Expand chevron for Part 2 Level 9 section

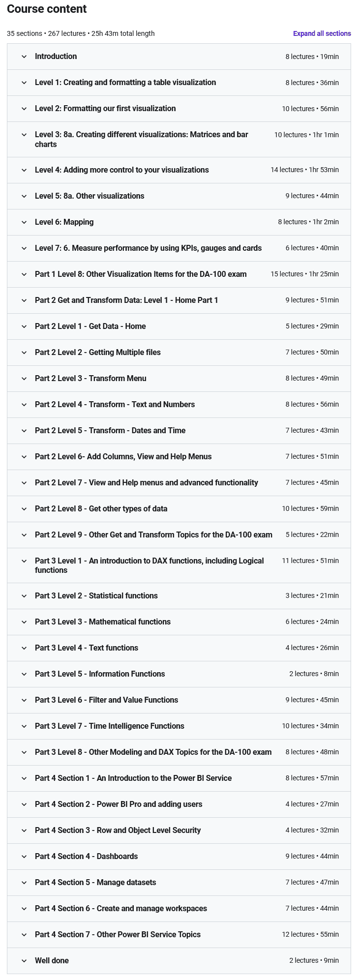[24, 535]
